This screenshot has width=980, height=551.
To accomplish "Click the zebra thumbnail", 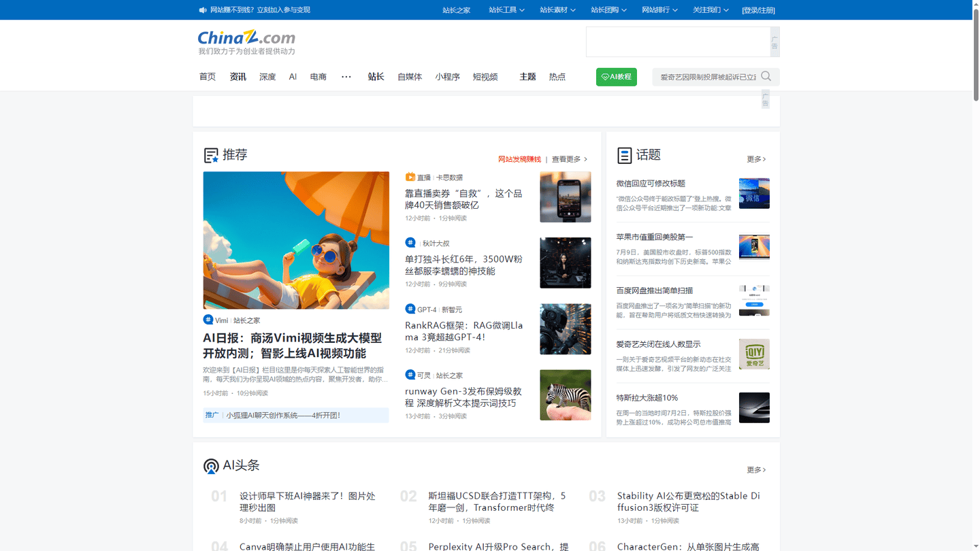I will (566, 395).
